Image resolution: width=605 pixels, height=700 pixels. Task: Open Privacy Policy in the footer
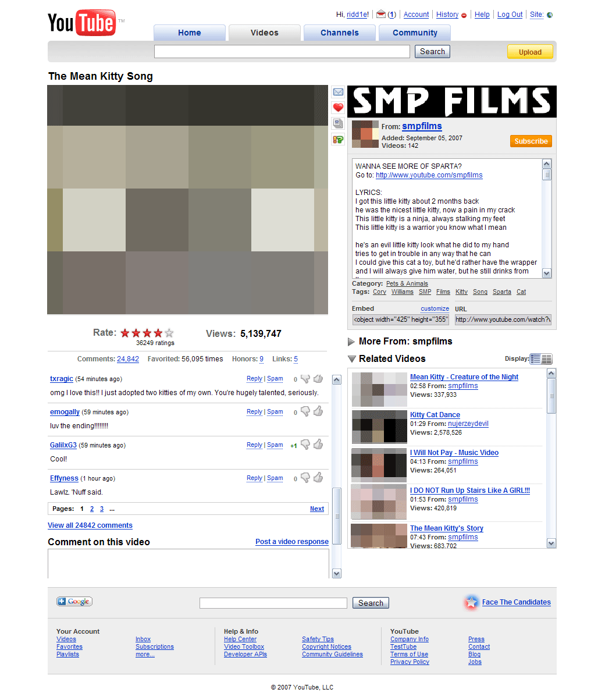410,662
